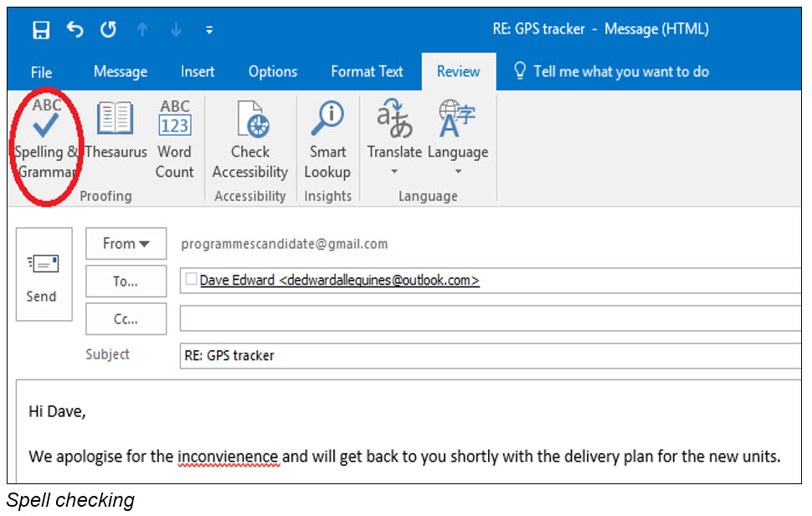Expand the Language dropdown
Screen dimensions: 812x516
(x=458, y=172)
